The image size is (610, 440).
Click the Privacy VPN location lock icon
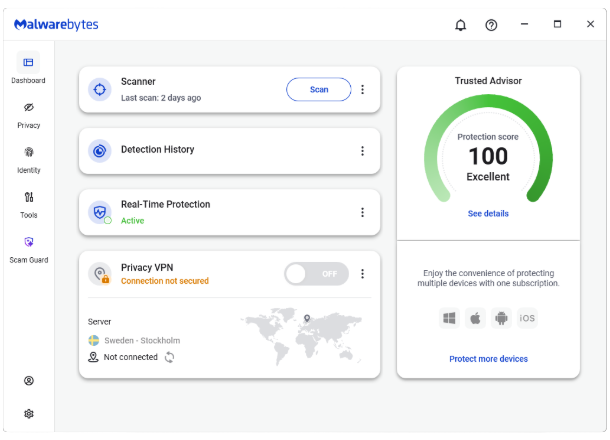click(x=100, y=274)
